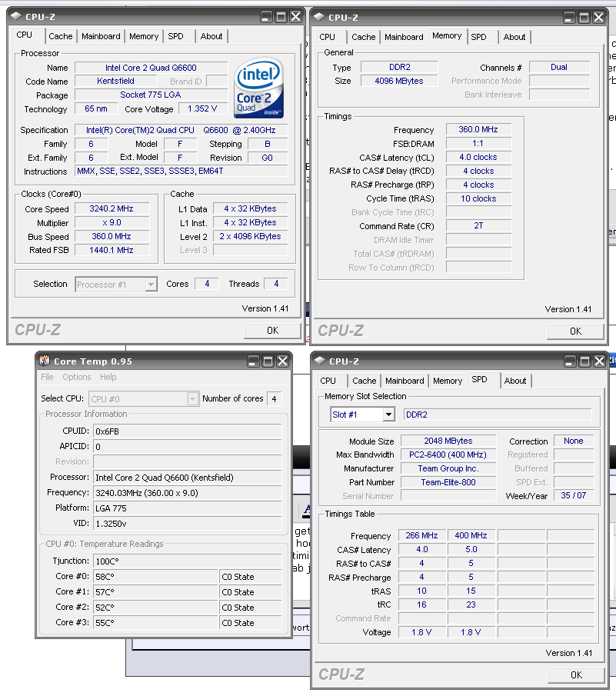Select the CPU tab in the SPD window
Viewport: 616px width, 696px height.
[328, 381]
